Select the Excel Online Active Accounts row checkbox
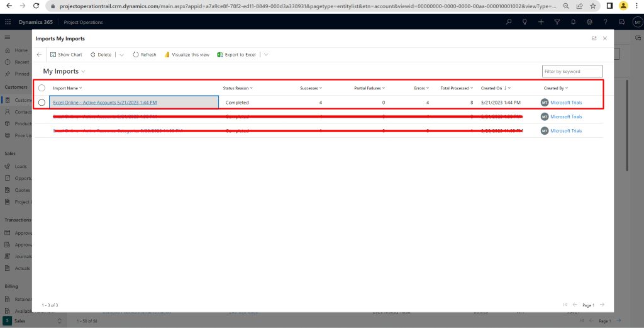Viewport: 644px width, 328px height. coord(42,102)
